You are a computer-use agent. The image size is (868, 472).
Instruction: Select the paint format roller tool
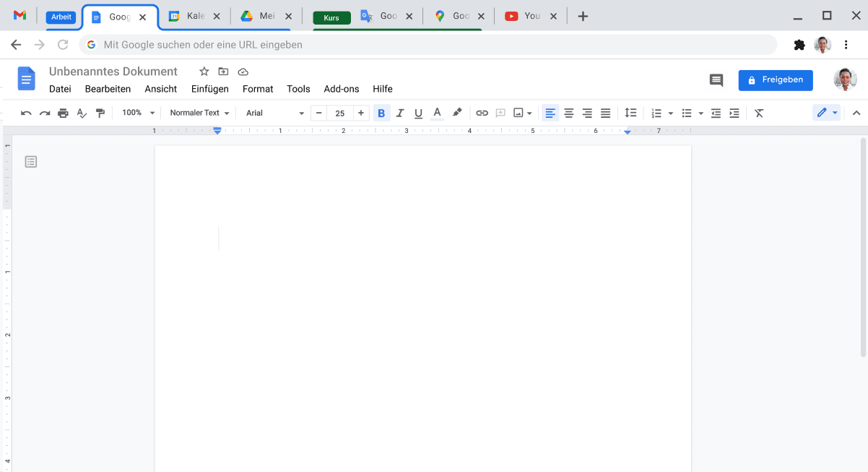click(100, 113)
